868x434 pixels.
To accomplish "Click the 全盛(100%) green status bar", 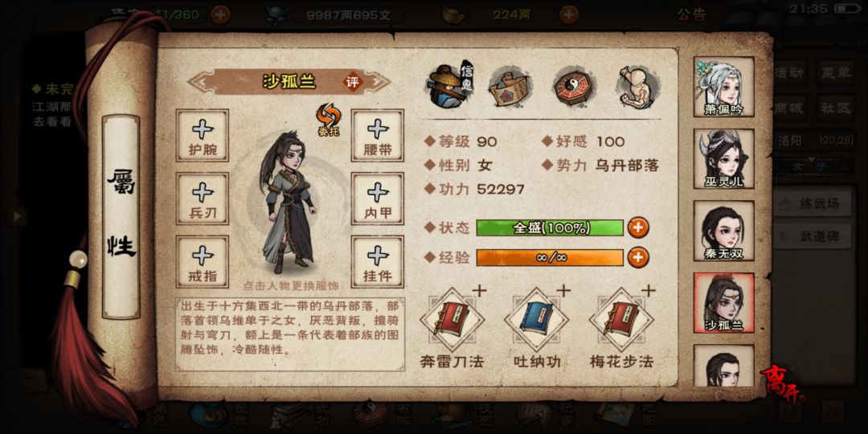I will point(550,227).
